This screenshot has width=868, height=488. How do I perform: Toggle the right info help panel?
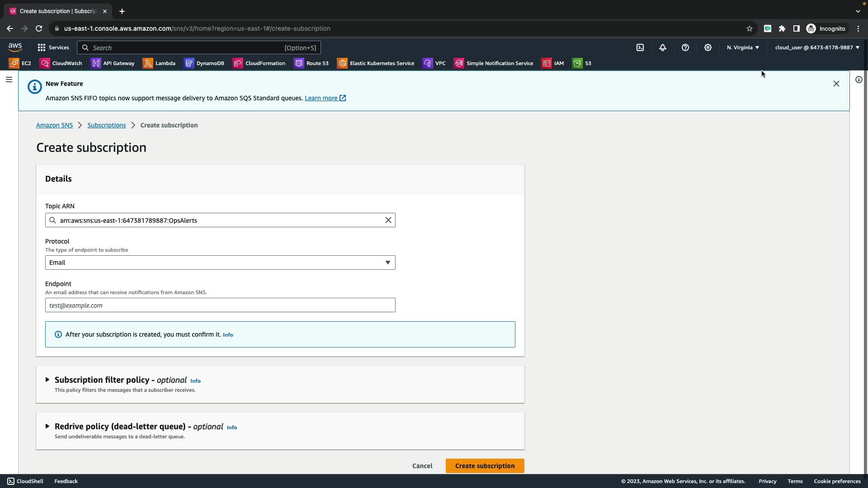click(x=859, y=80)
